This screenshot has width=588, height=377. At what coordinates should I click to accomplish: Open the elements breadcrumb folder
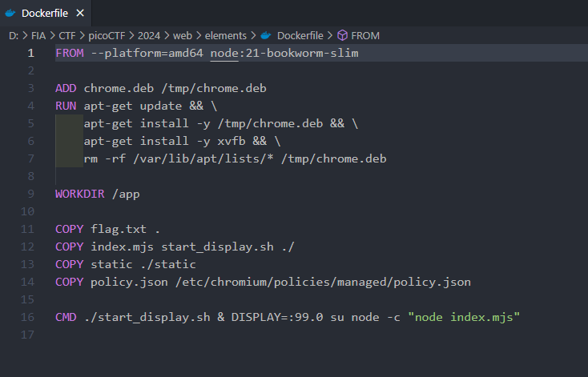[x=226, y=35]
